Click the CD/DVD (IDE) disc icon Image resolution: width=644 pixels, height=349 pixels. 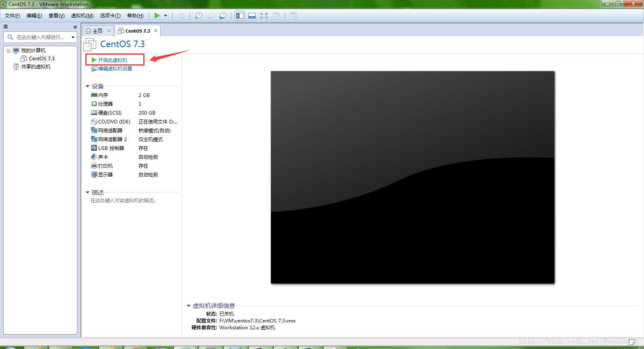click(x=94, y=121)
